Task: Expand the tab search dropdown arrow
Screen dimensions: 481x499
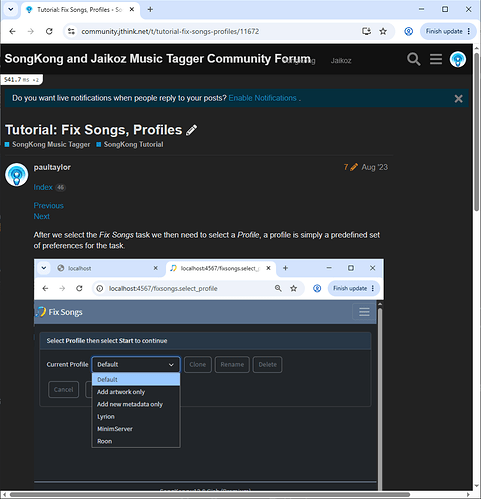Action: 11,9
